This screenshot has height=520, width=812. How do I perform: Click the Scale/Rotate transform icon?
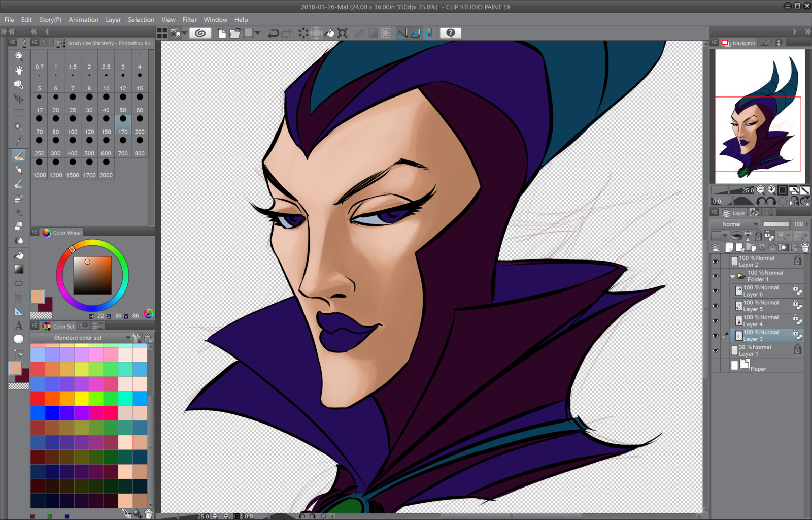[343, 33]
